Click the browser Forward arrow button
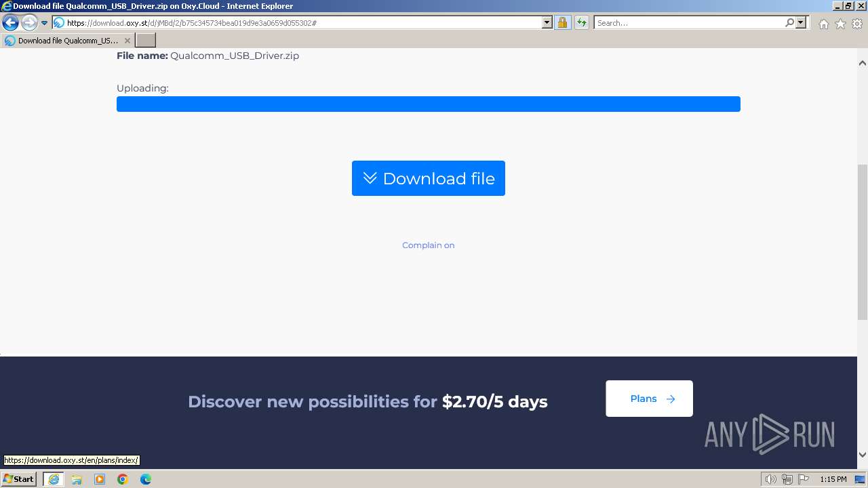This screenshot has width=868, height=488. pos(29,23)
